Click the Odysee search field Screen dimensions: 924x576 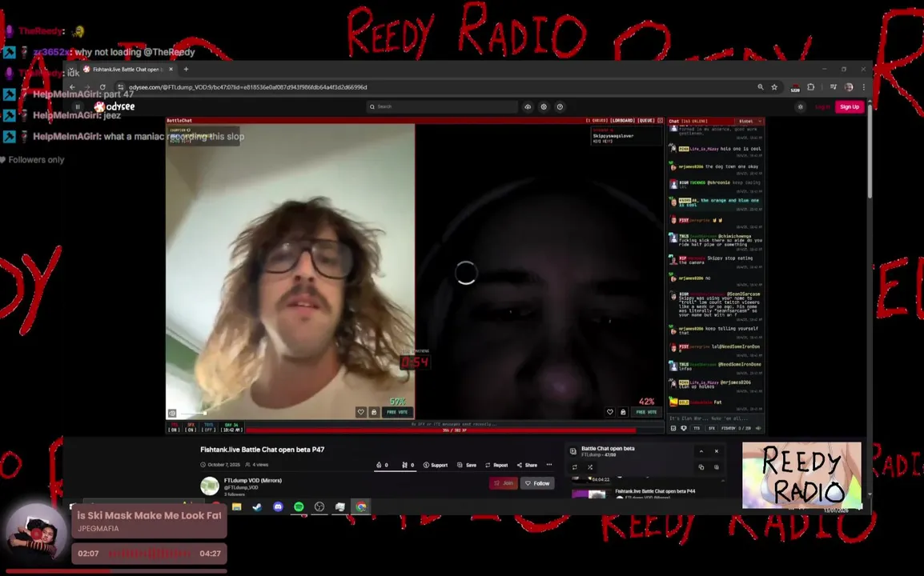point(442,106)
